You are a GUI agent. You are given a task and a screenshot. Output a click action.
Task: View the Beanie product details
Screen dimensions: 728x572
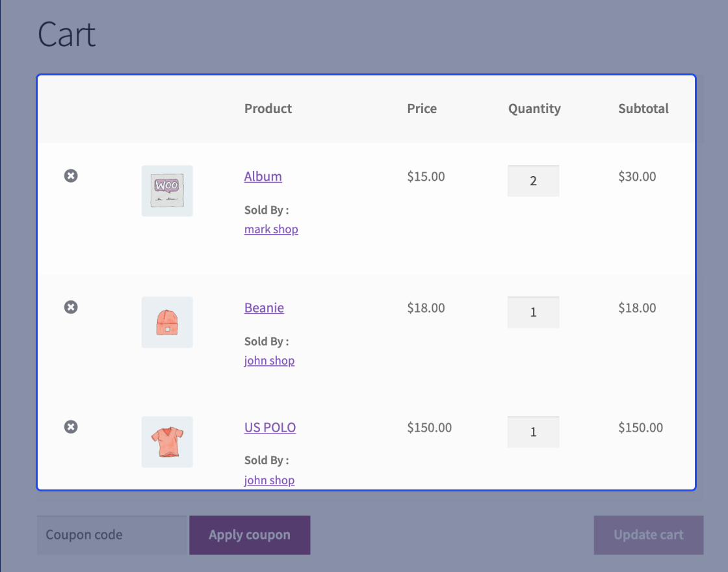point(264,307)
